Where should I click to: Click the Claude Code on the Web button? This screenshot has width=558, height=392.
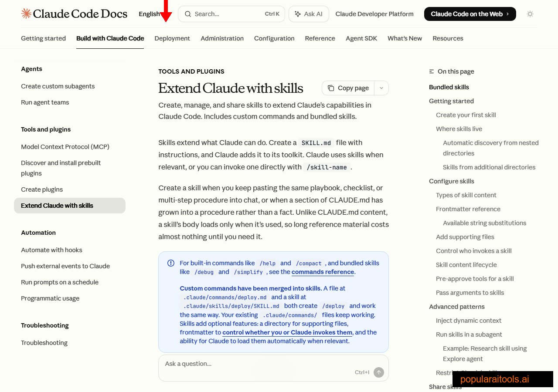point(470,14)
